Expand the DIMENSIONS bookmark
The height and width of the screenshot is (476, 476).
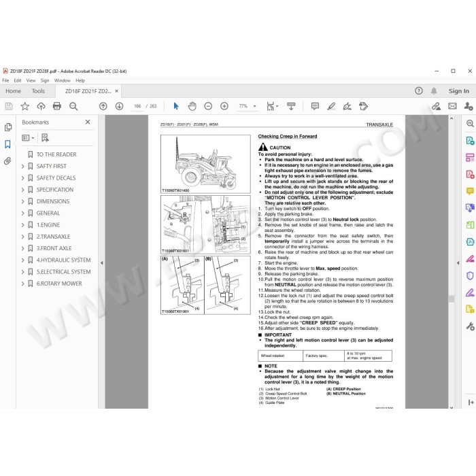pyautogui.click(x=22, y=201)
